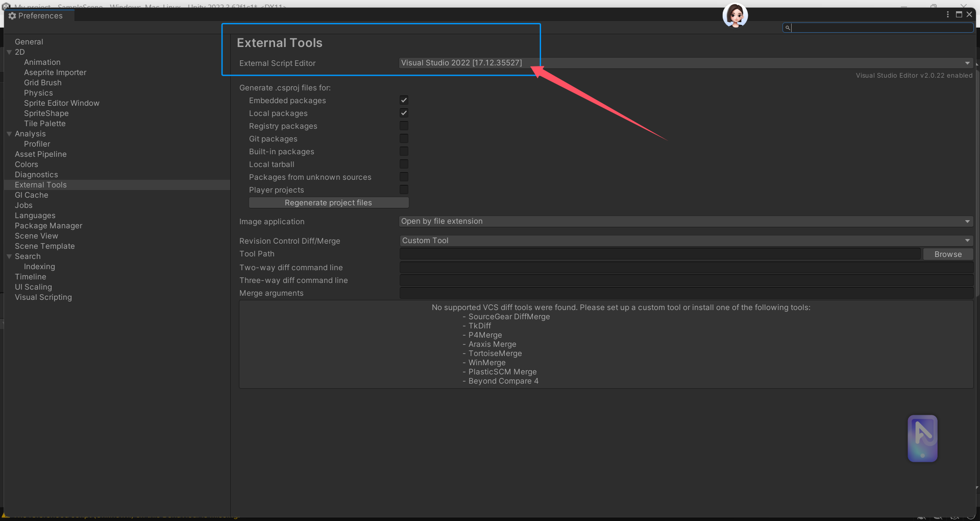Enable Local tarball checkbox

tap(404, 164)
